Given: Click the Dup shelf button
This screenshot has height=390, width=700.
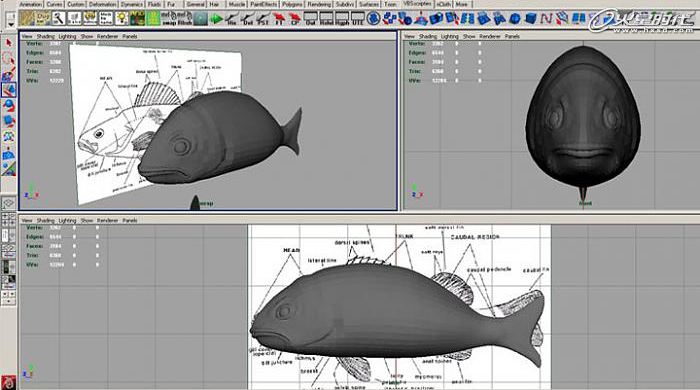Looking at the screenshot, I should 43,18.
